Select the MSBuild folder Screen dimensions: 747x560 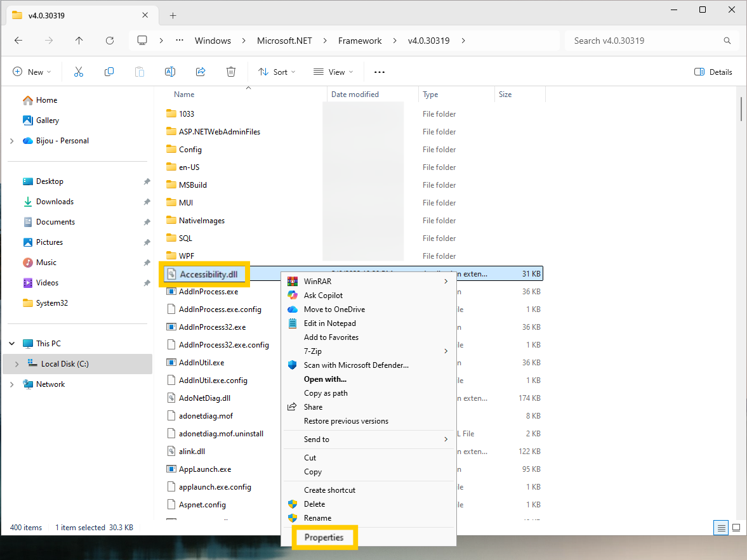click(x=193, y=185)
